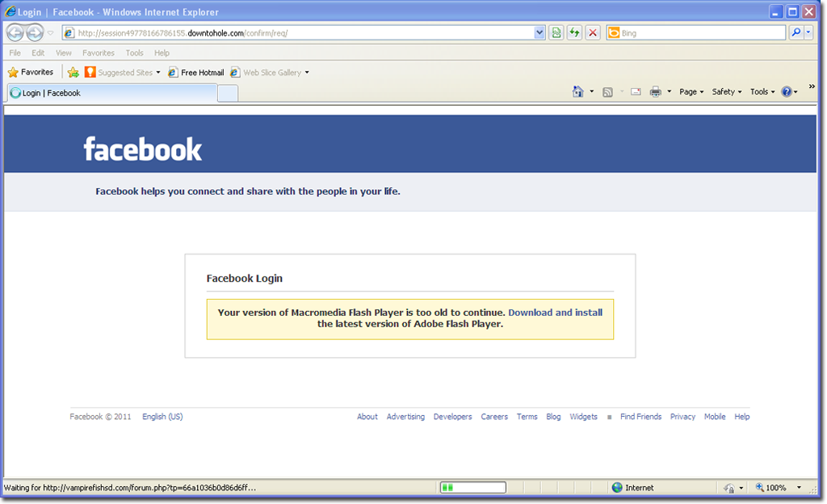Open the Careers footer link
Viewport: 827px width, 504px height.
tap(494, 417)
